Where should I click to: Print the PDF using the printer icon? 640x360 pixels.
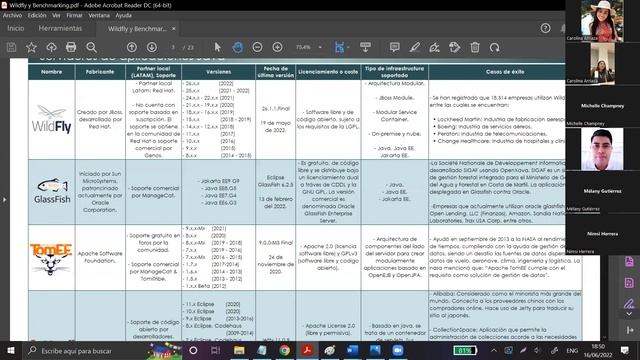[71, 47]
